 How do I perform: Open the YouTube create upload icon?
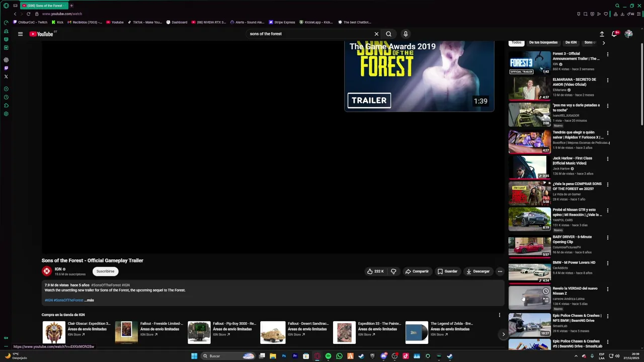point(602,34)
